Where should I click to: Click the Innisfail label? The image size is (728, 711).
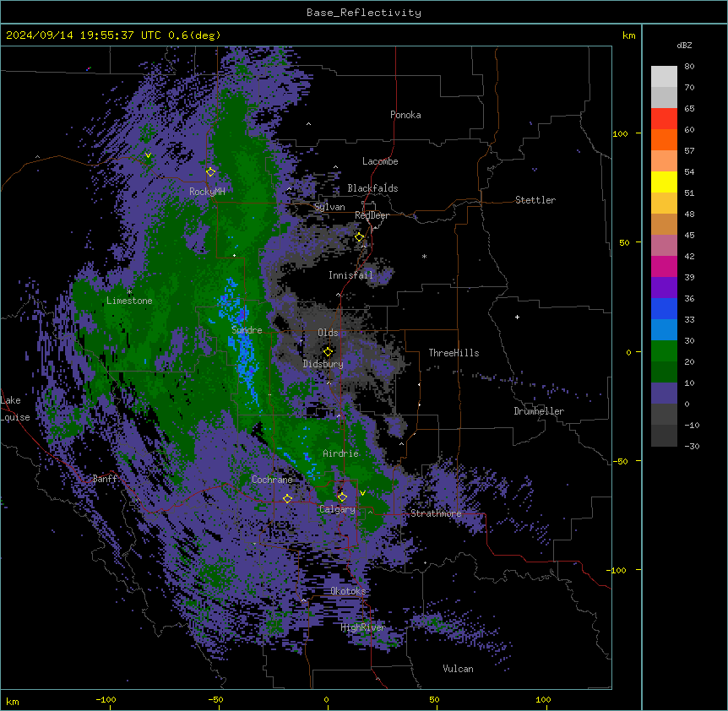[351, 275]
